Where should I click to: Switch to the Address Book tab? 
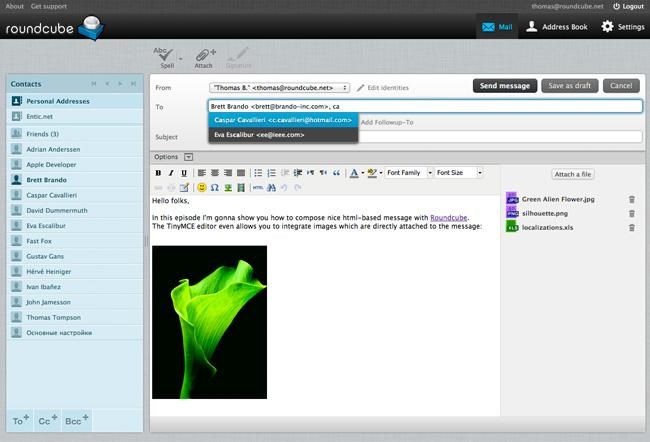[557, 27]
